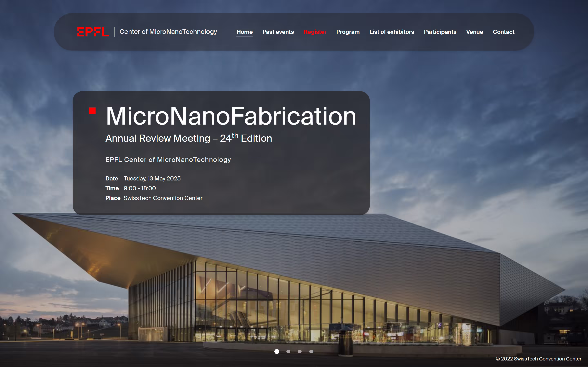The width and height of the screenshot is (588, 367).
Task: Switch to the Home tab
Action: coord(244,32)
